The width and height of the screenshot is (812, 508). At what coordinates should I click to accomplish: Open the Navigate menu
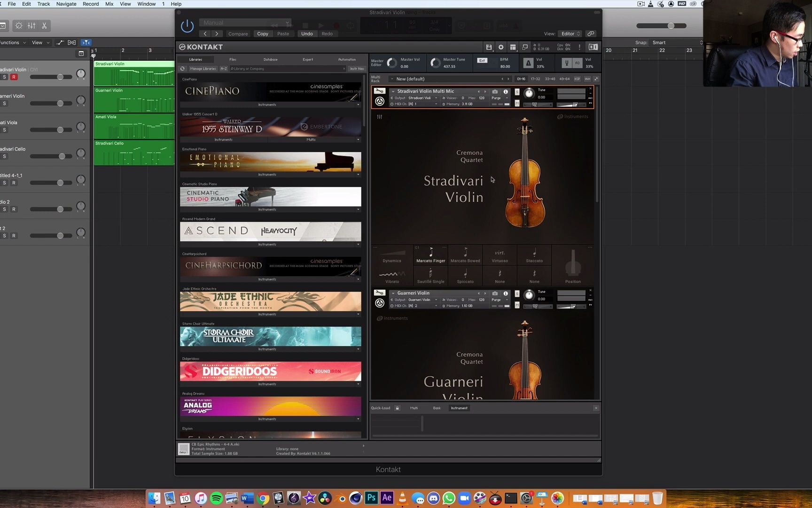click(x=66, y=4)
